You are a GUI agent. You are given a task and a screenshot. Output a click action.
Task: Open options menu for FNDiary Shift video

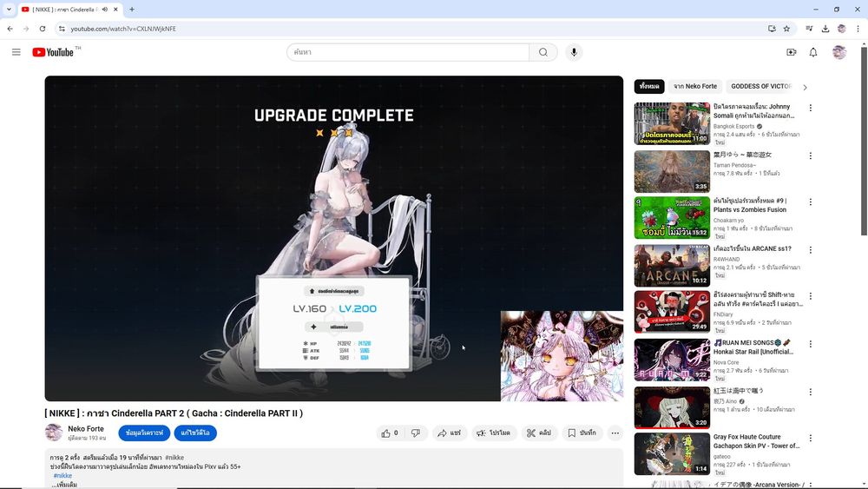click(x=811, y=296)
